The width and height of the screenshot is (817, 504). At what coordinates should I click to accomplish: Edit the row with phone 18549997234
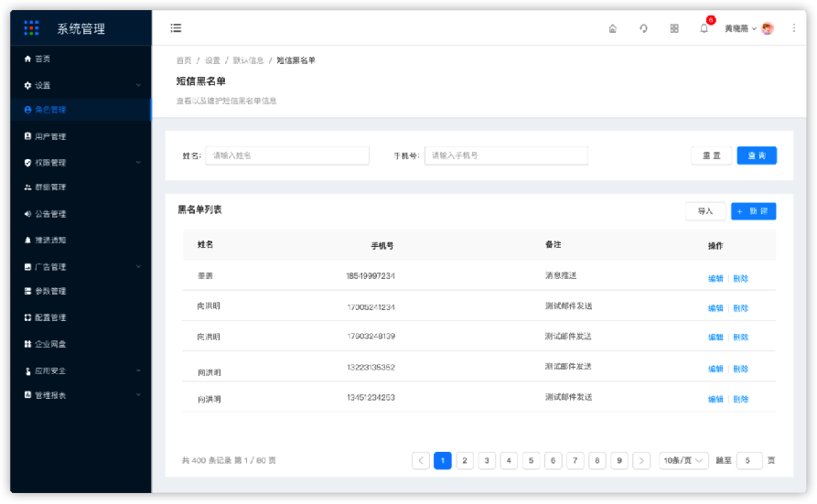pyautogui.click(x=715, y=278)
